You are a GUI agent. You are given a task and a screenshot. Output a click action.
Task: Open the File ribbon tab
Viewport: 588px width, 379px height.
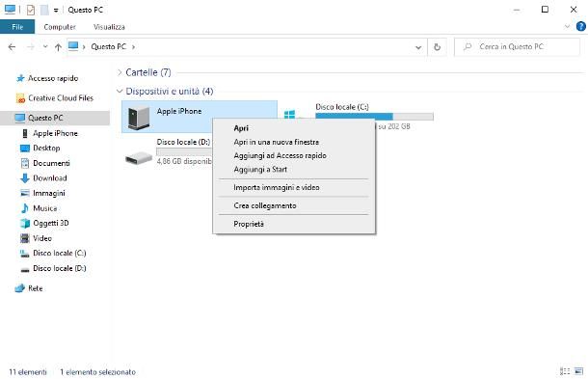[x=17, y=27]
